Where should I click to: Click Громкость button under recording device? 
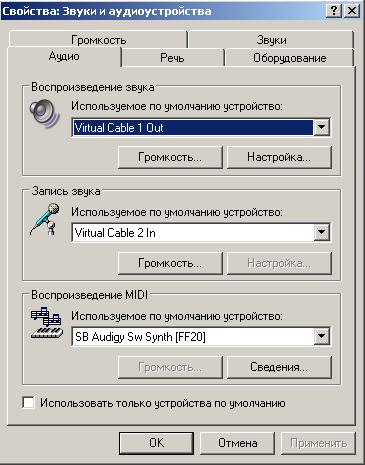pos(170,263)
